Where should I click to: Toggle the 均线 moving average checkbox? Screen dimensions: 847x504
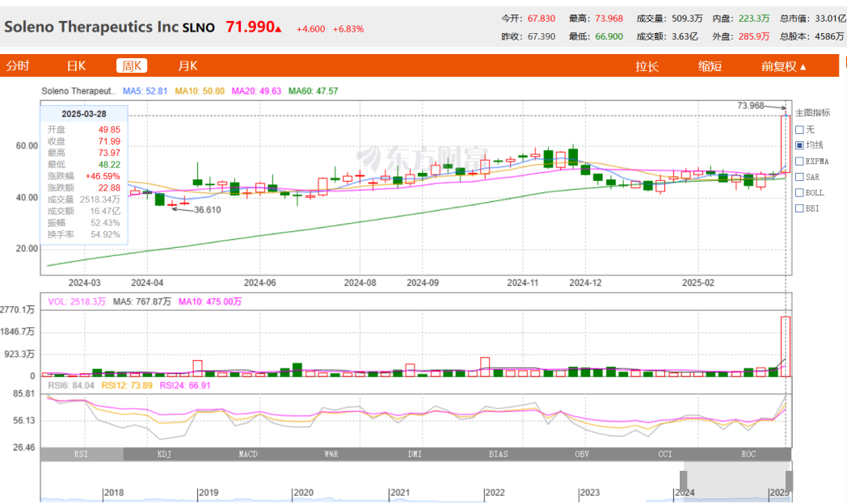(800, 145)
